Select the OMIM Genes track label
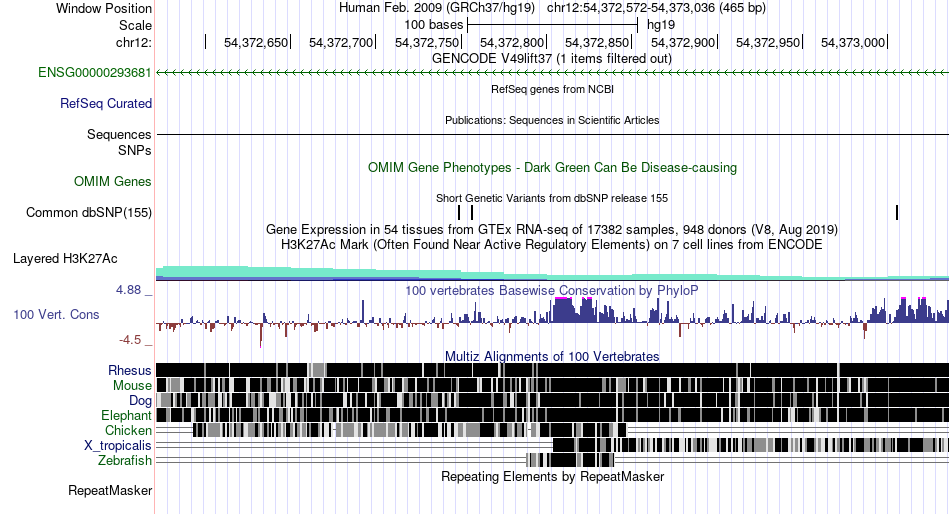This screenshot has height=514, width=950. 113,181
